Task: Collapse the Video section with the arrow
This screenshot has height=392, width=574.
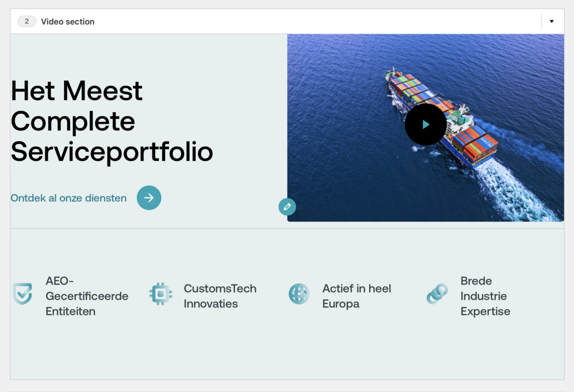Action: (551, 22)
